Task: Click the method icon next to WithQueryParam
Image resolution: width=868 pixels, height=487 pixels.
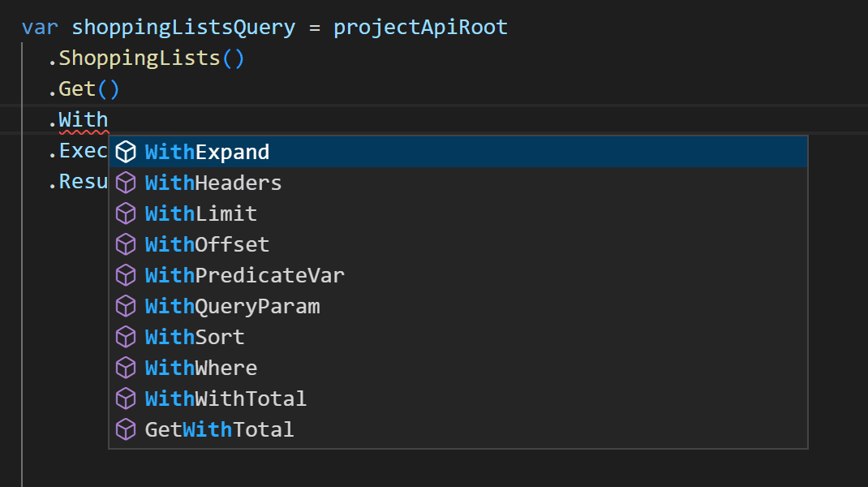Action: (127, 305)
